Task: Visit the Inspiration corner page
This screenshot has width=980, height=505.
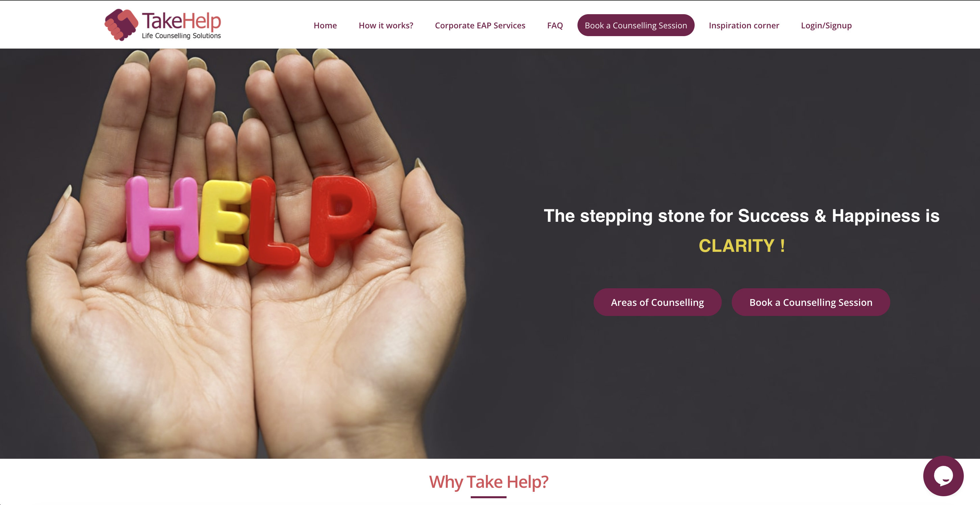Action: tap(744, 25)
